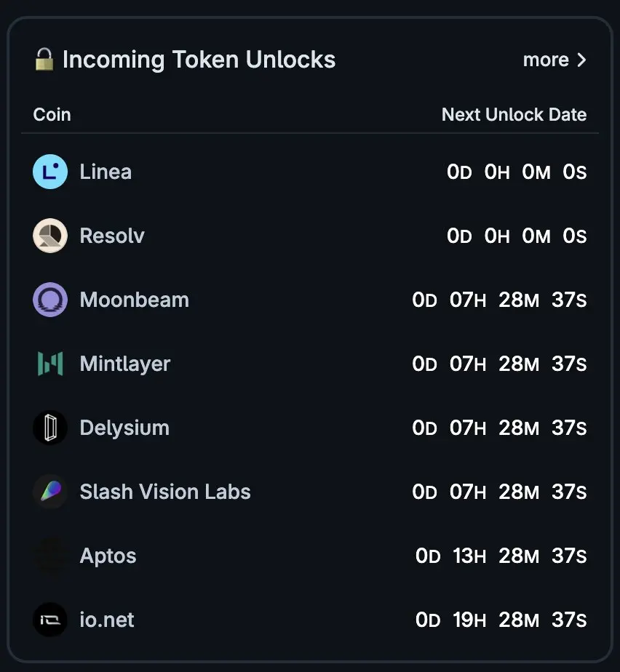620x672 pixels.
Task: Click the Slash Vision Labs logo icon
Action: tap(50, 492)
